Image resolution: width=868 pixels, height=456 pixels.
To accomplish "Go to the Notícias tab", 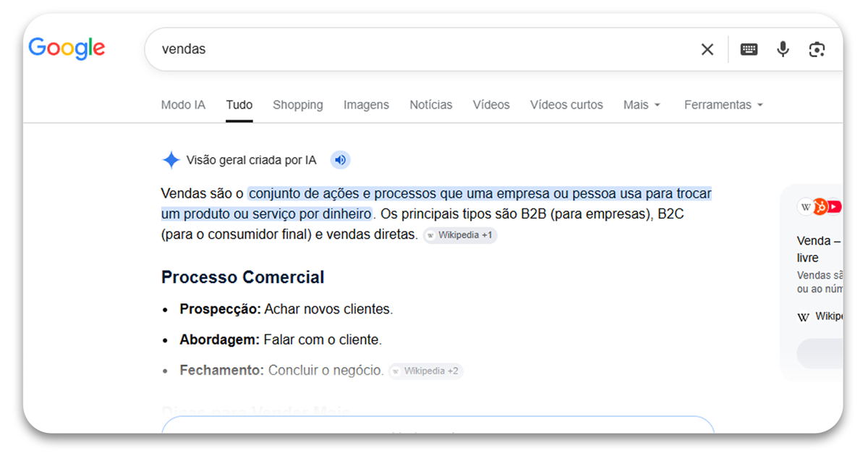I will pos(431,105).
